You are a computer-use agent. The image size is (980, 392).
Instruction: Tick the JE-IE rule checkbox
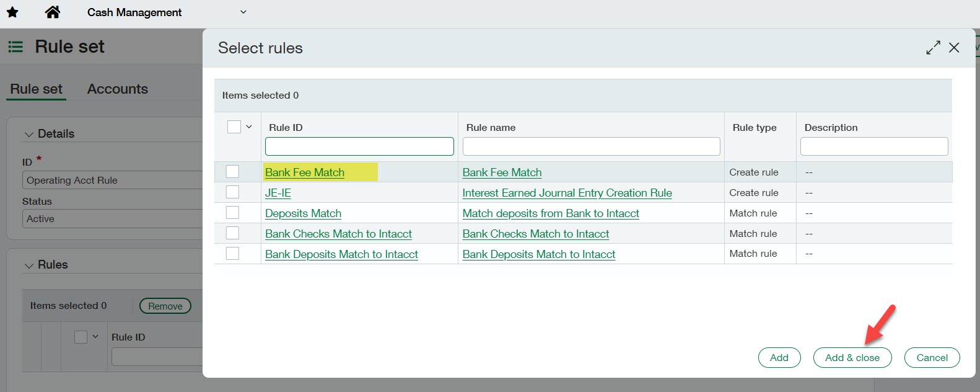point(232,192)
